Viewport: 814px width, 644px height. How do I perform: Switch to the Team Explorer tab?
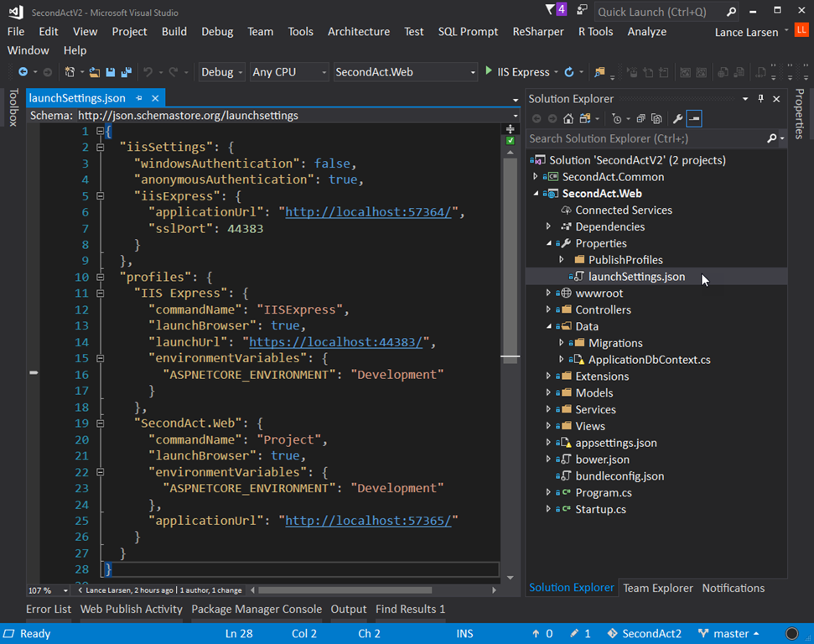click(x=658, y=588)
